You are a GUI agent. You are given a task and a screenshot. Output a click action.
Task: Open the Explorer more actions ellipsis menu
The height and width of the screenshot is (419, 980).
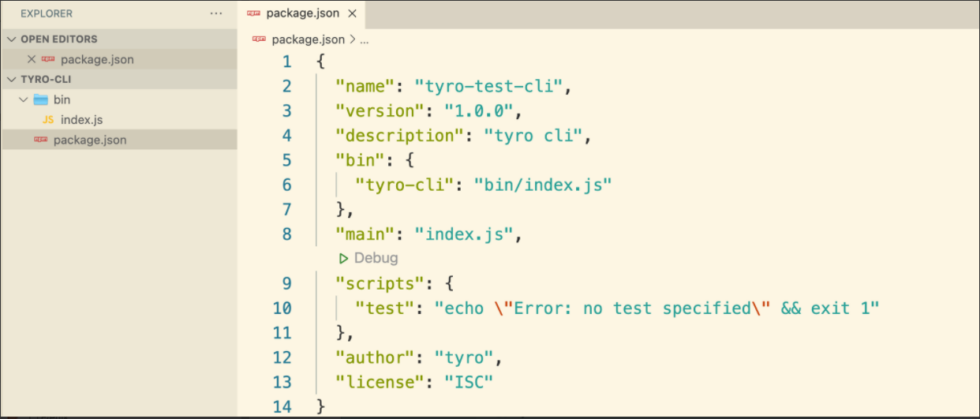pyautogui.click(x=216, y=13)
